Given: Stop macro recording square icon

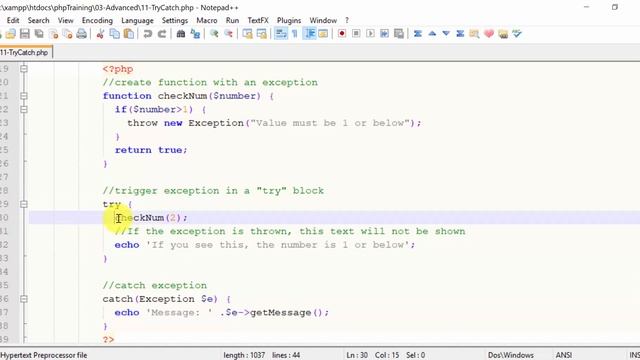Looking at the screenshot, I should (x=356, y=34).
